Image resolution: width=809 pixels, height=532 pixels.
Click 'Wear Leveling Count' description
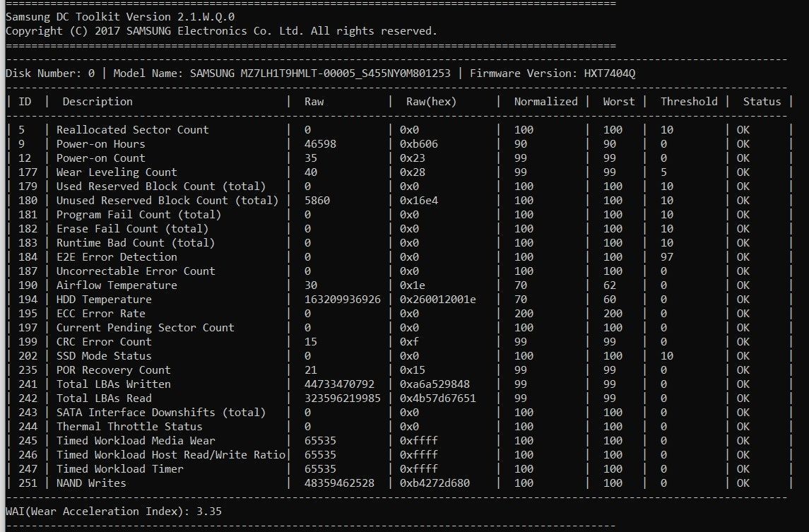(x=117, y=172)
